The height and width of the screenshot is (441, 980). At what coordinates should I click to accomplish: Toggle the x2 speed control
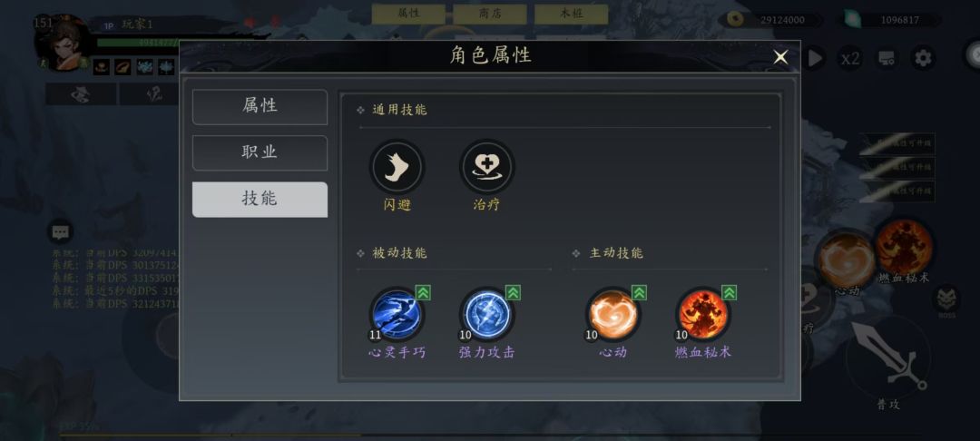tap(850, 59)
